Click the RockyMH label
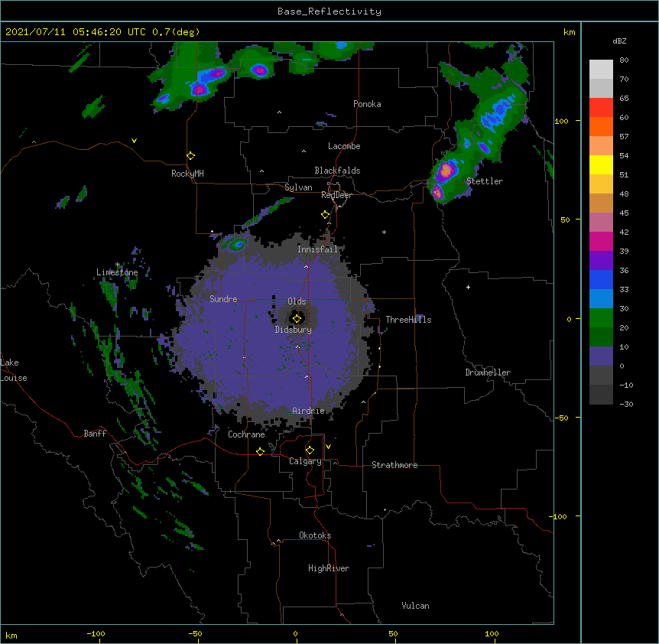659x644 pixels. 187,174
